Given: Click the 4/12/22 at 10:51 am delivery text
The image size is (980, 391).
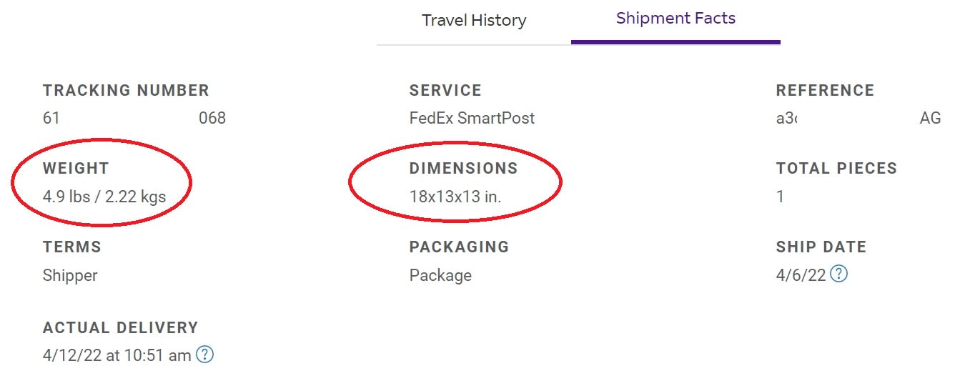Looking at the screenshot, I should 117,355.
